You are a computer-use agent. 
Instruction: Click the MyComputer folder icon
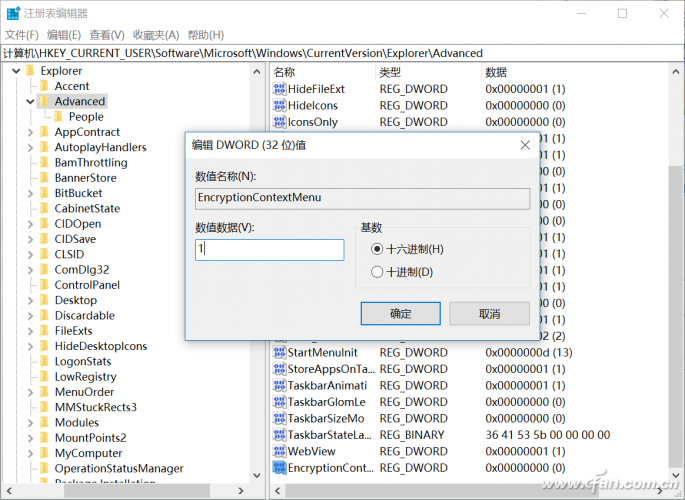[44, 453]
